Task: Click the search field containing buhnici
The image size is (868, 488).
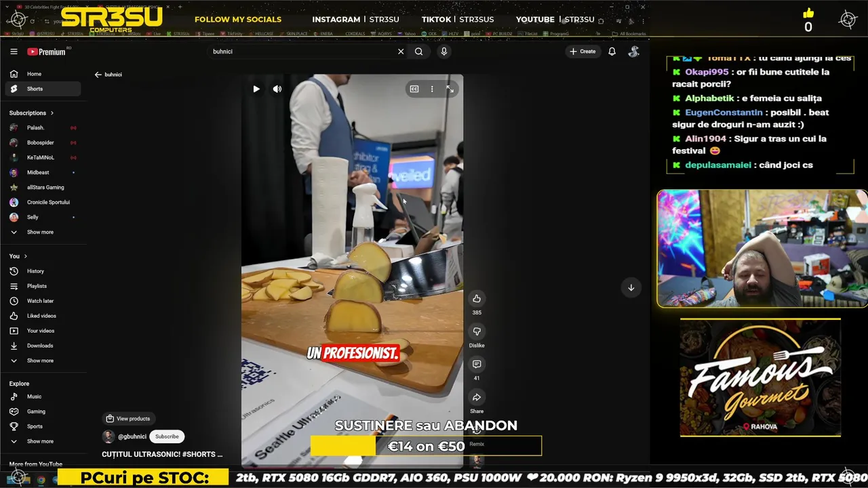Action: [302, 52]
